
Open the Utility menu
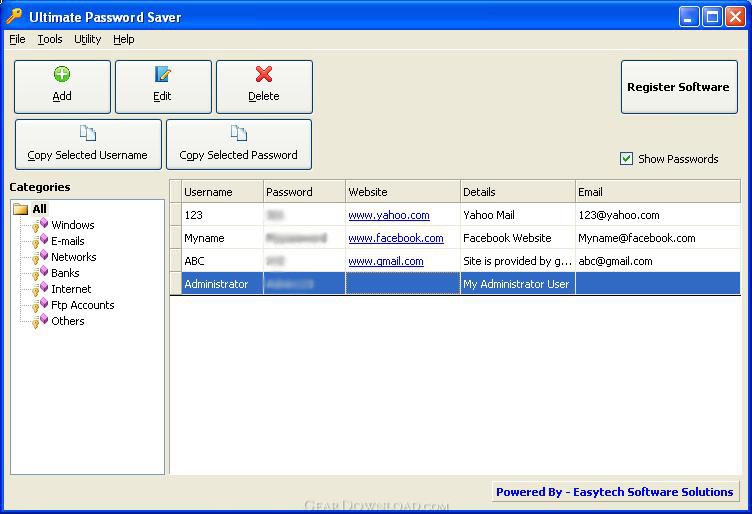pos(87,39)
